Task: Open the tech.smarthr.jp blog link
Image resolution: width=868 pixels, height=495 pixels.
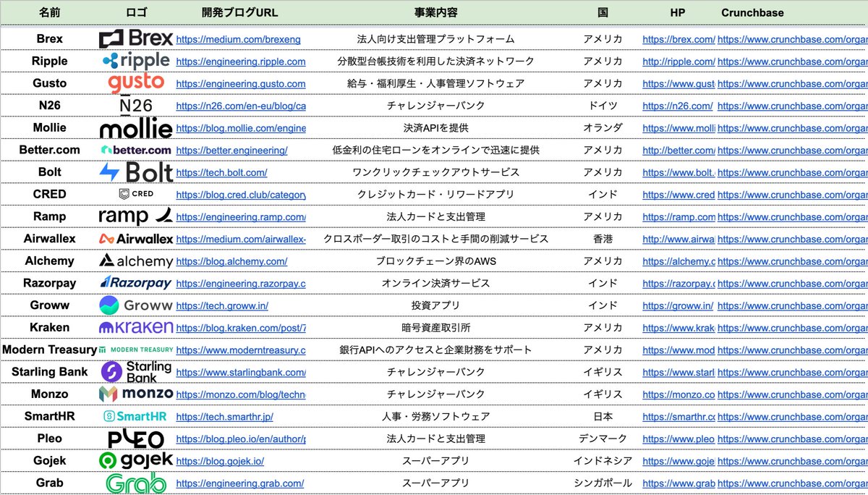Action: coord(224,417)
